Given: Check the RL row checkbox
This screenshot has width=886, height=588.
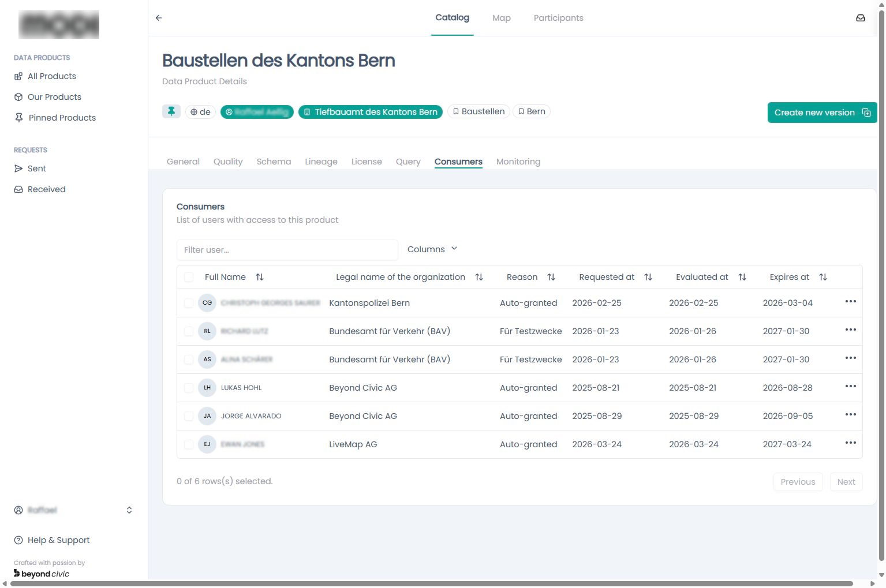Looking at the screenshot, I should pyautogui.click(x=189, y=331).
